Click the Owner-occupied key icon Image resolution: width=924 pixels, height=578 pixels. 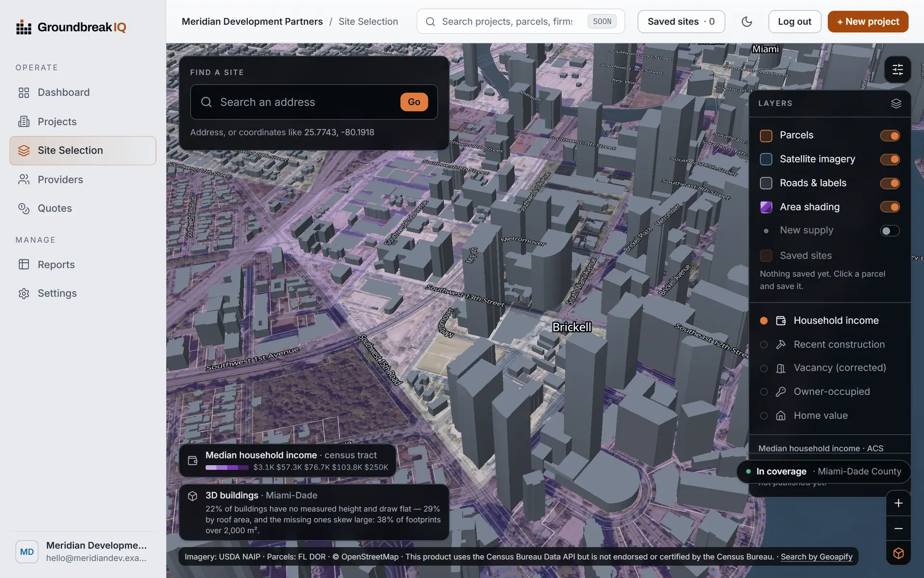(781, 392)
